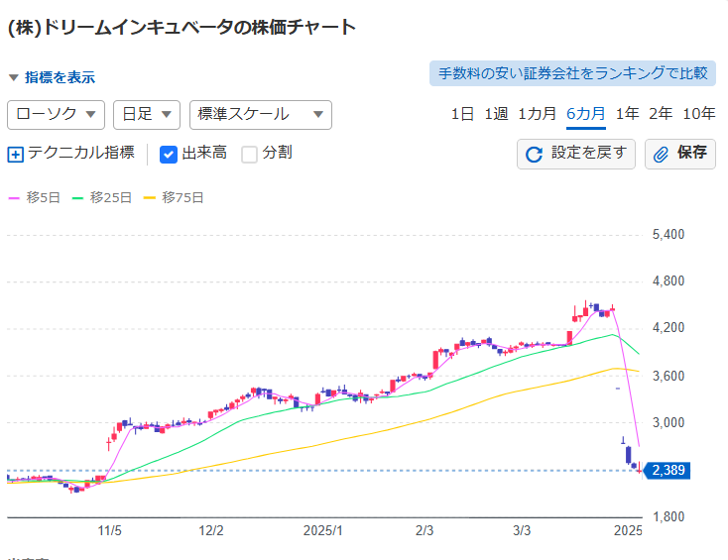This screenshot has width=728, height=560.
Task: Click the 移25日 green legend swatch
Action: [77, 198]
